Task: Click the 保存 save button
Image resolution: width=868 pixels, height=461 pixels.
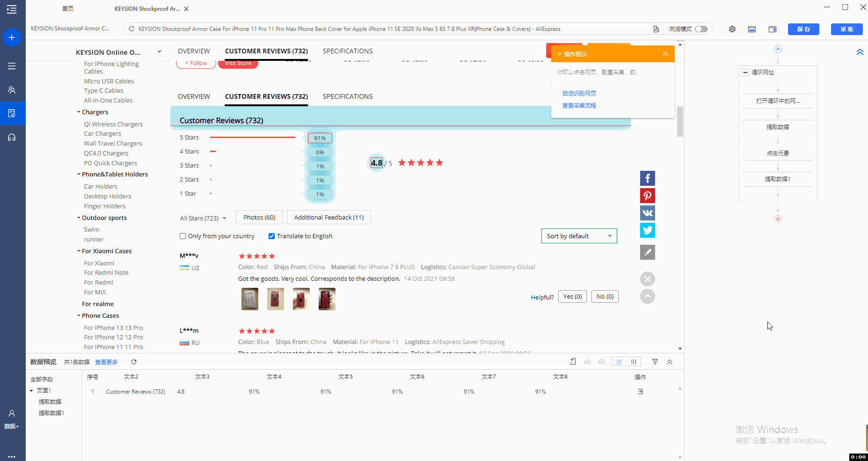Action: coord(804,29)
